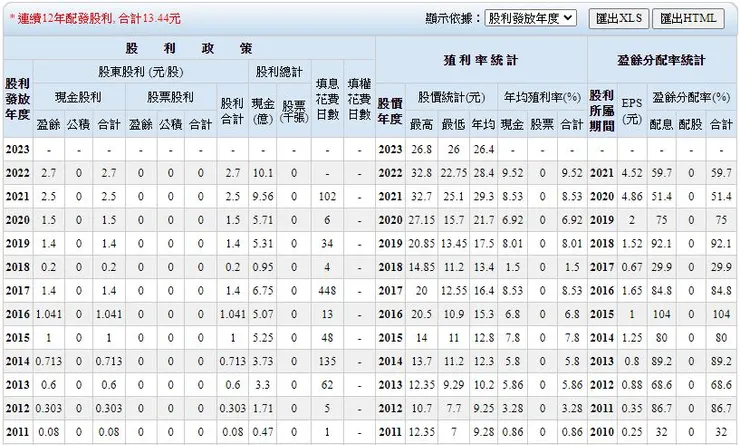Image resolution: width=740 pixels, height=445 pixels.
Task: Click the 年均 price column header
Action: tap(483, 124)
